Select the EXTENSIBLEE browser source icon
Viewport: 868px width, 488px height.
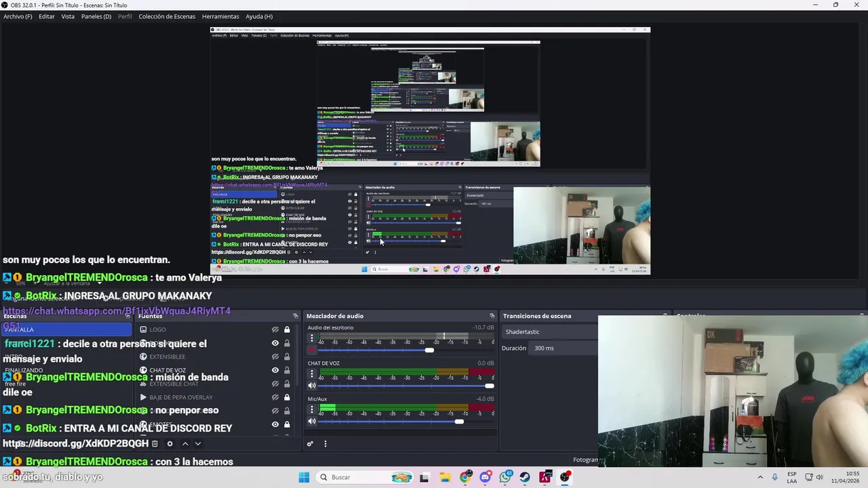tap(143, 357)
